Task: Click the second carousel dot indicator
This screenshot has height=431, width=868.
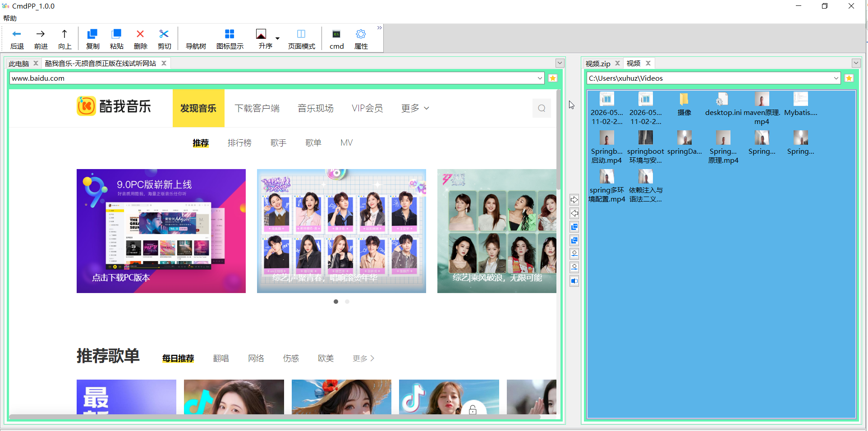Action: pos(347,302)
